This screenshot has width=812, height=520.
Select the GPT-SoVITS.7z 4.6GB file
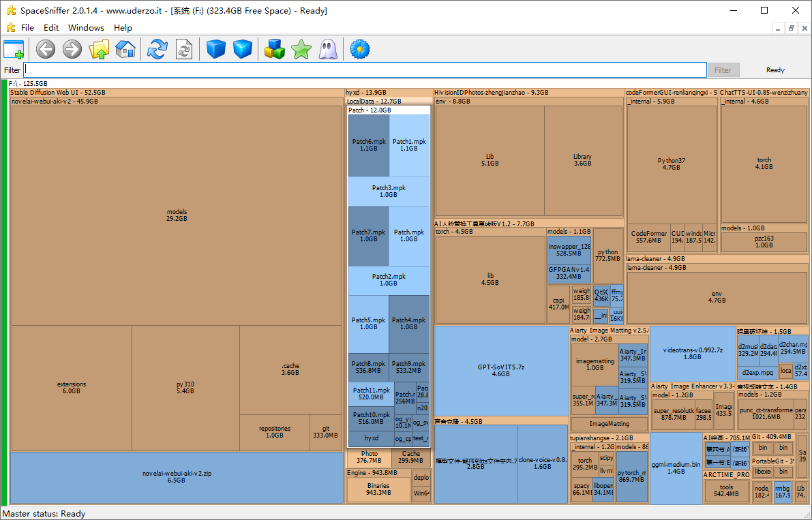point(501,371)
